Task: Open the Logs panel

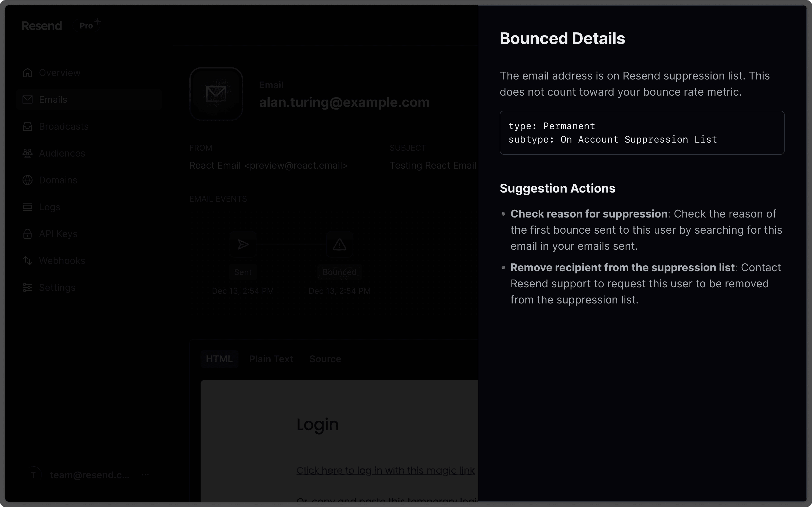Action: click(49, 207)
